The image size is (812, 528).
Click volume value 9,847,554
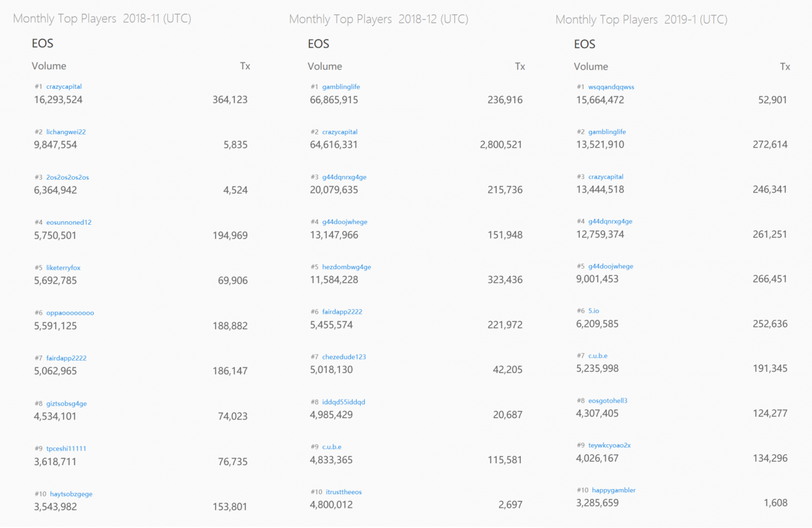click(x=56, y=145)
